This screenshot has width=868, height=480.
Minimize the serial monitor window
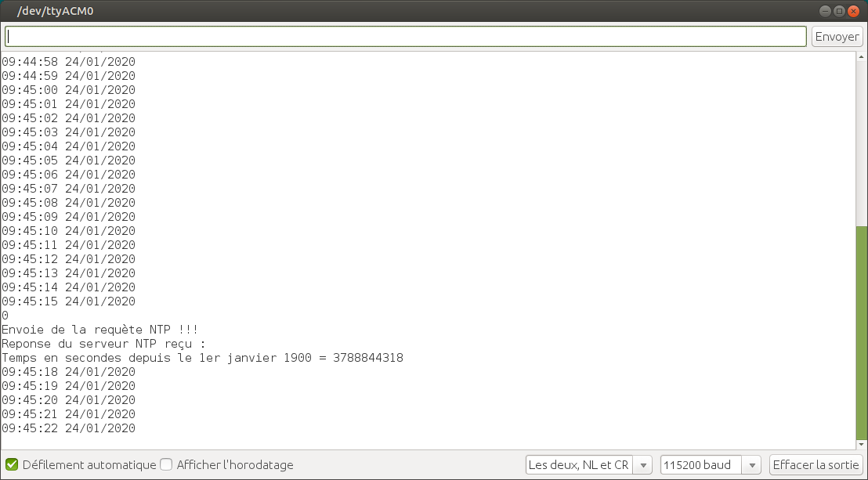pyautogui.click(x=825, y=11)
